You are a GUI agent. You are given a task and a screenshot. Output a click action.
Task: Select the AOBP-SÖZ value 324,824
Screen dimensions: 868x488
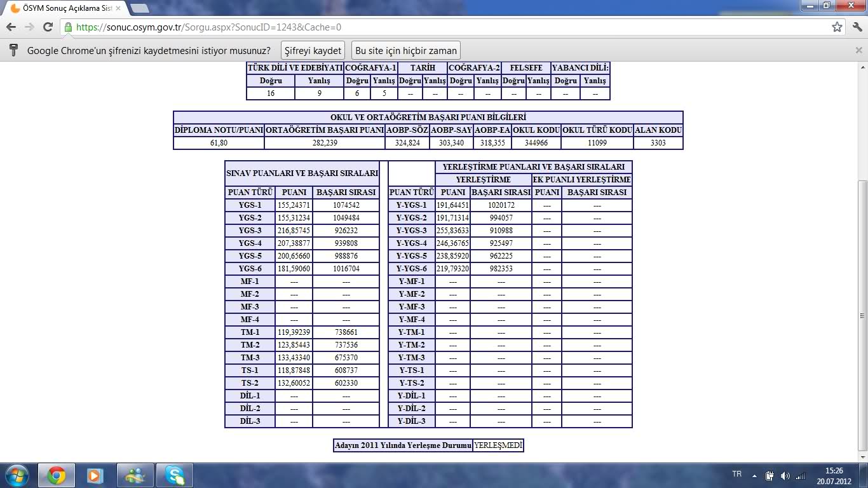point(407,143)
